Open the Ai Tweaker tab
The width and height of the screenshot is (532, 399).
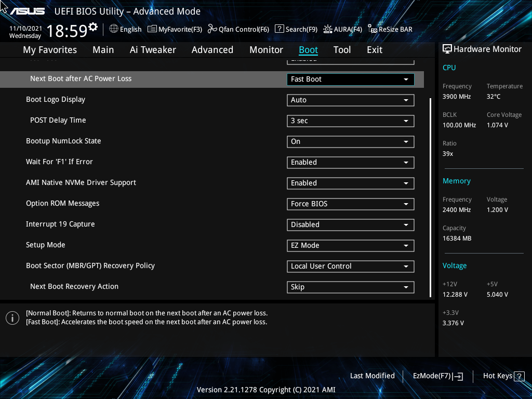(x=153, y=50)
